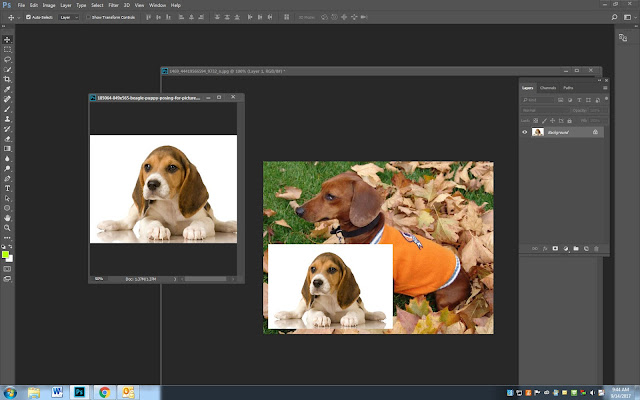The image size is (640, 400).
Task: Open the Windows Start button
Action: pyautogui.click(x=12, y=391)
